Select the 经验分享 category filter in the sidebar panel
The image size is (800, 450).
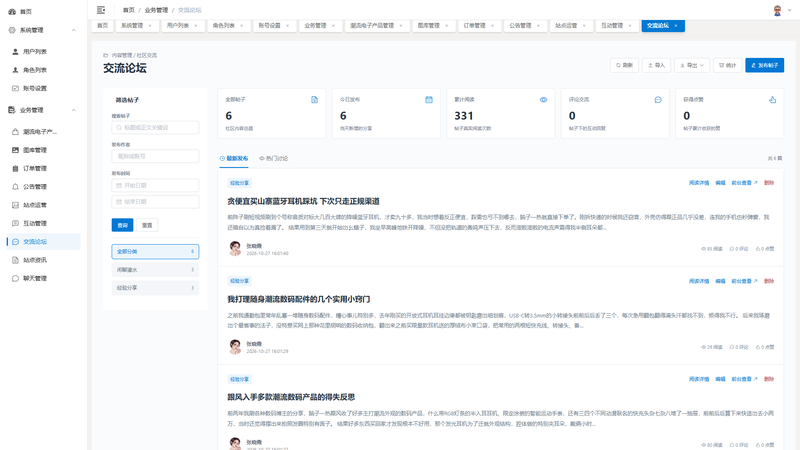(x=155, y=288)
